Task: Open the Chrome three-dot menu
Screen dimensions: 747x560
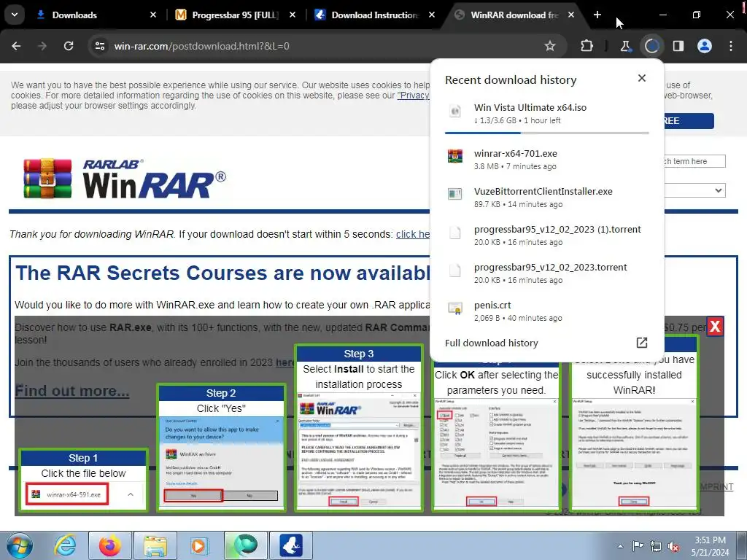Action: 731,46
